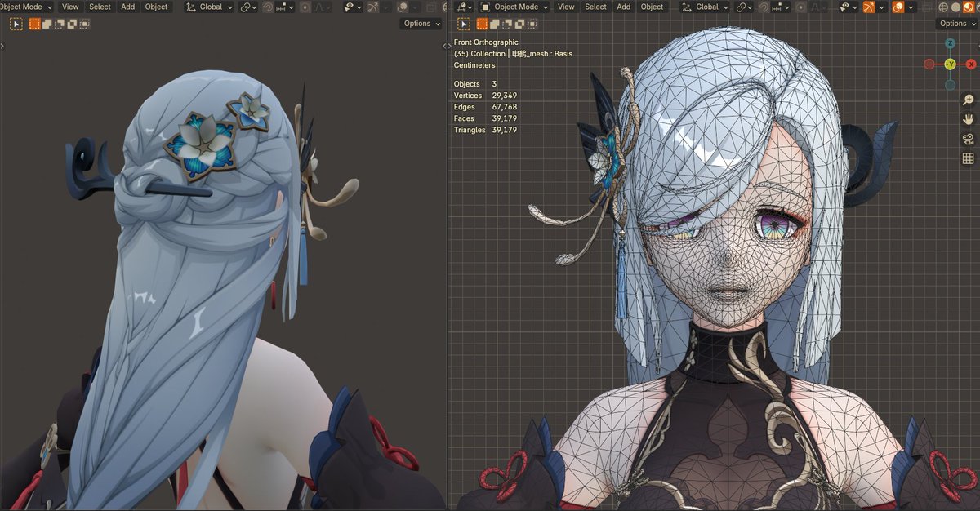
Task: Open Object menu in right viewport
Action: click(x=652, y=7)
